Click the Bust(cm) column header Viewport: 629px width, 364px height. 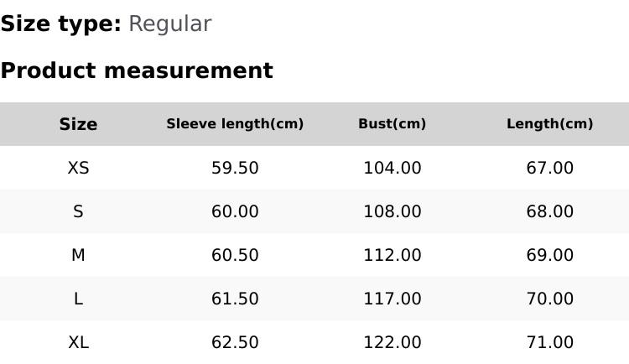[392, 124]
